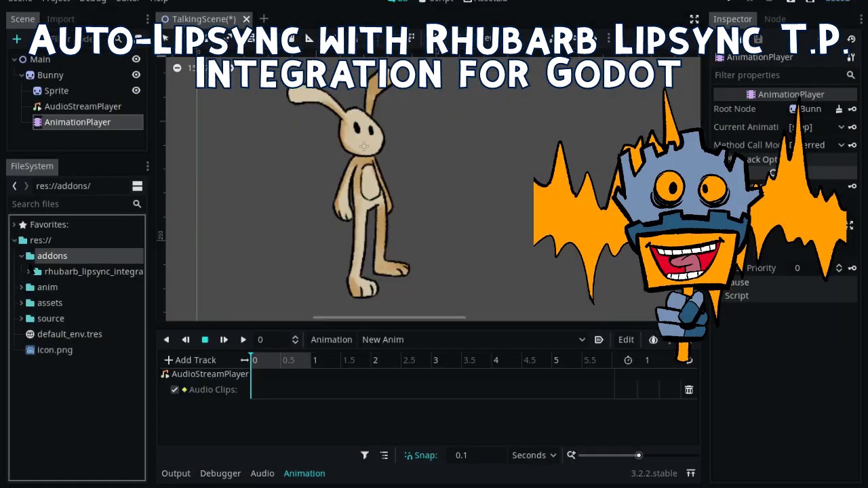The image size is (868, 488).
Task: Collapse the res:// root folder
Action: pos(14,240)
